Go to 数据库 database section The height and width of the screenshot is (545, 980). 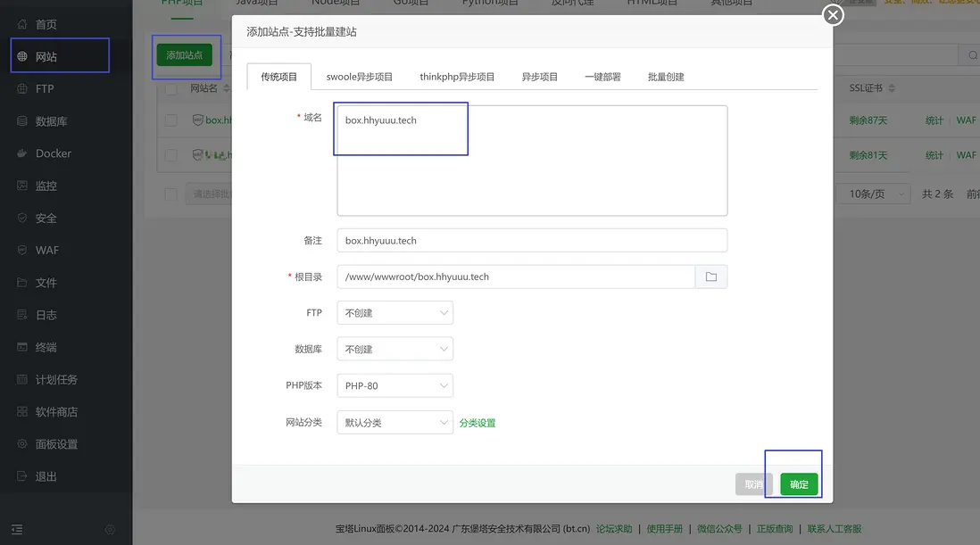[50, 121]
